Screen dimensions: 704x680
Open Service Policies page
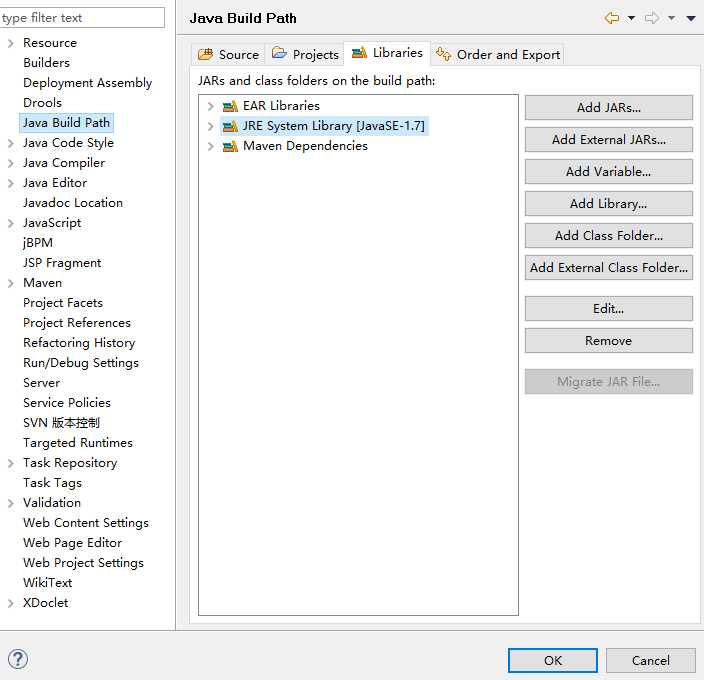click(x=67, y=403)
